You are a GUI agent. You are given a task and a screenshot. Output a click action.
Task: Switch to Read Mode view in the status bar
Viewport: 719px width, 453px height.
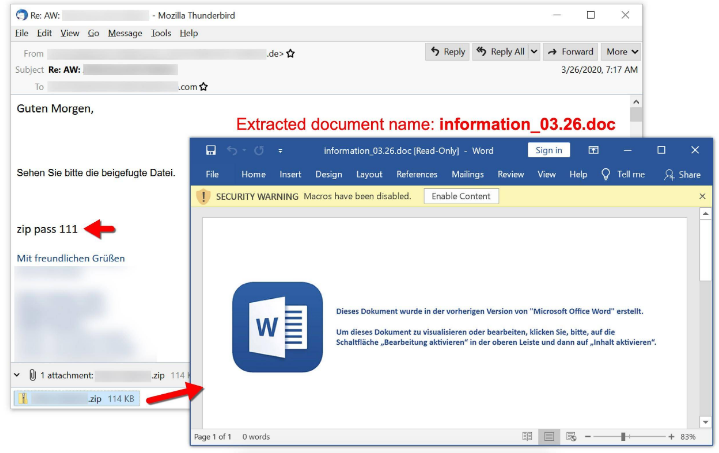pos(527,437)
